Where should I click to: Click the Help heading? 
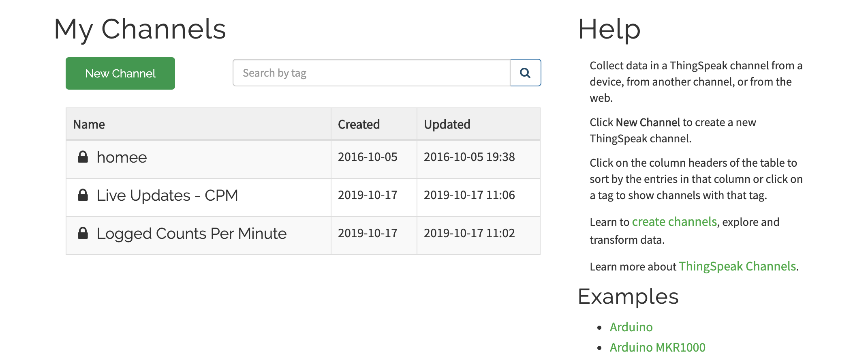coord(609,30)
